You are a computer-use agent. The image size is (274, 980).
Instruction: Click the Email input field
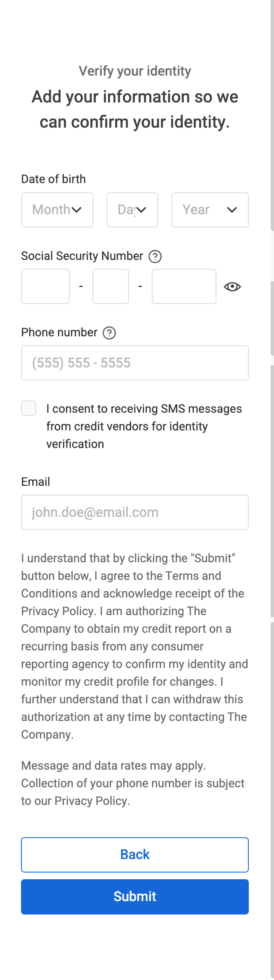[135, 512]
